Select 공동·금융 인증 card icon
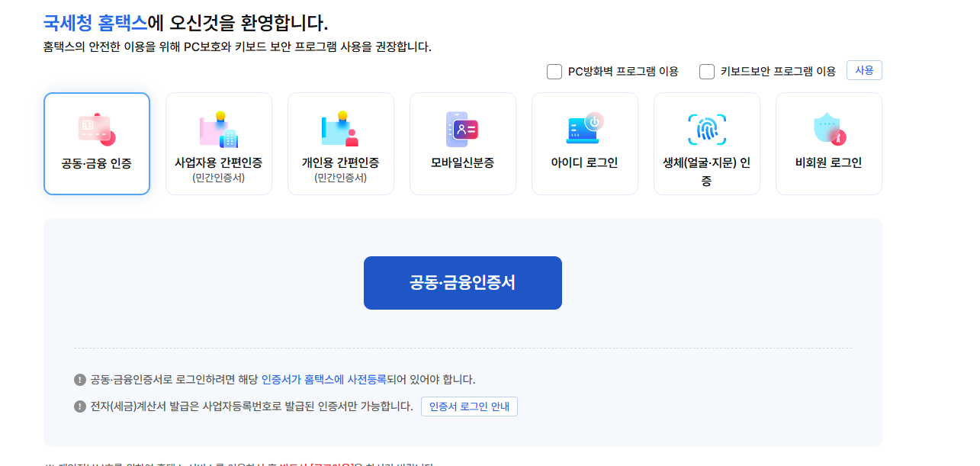This screenshot has height=466, width=980. [x=97, y=130]
